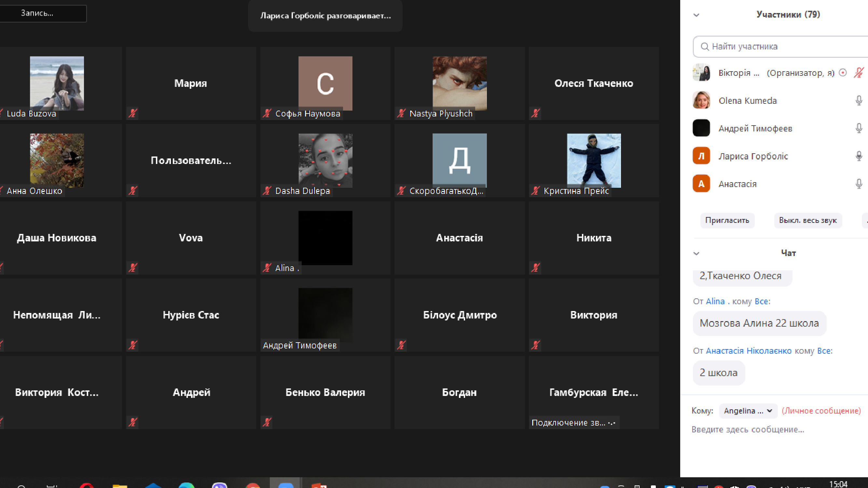Click the microphone icon beside Olena Kumeda

click(859, 100)
